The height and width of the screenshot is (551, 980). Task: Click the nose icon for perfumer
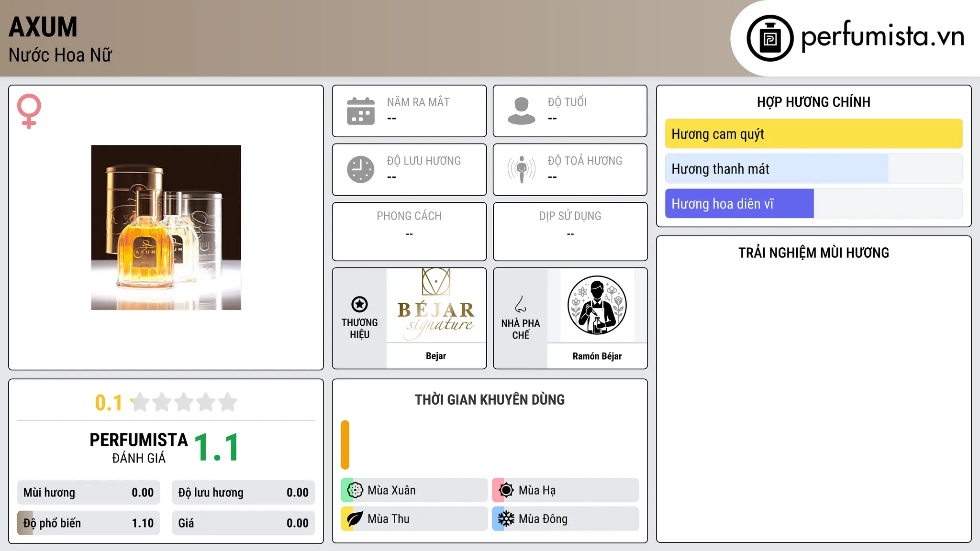point(521,304)
